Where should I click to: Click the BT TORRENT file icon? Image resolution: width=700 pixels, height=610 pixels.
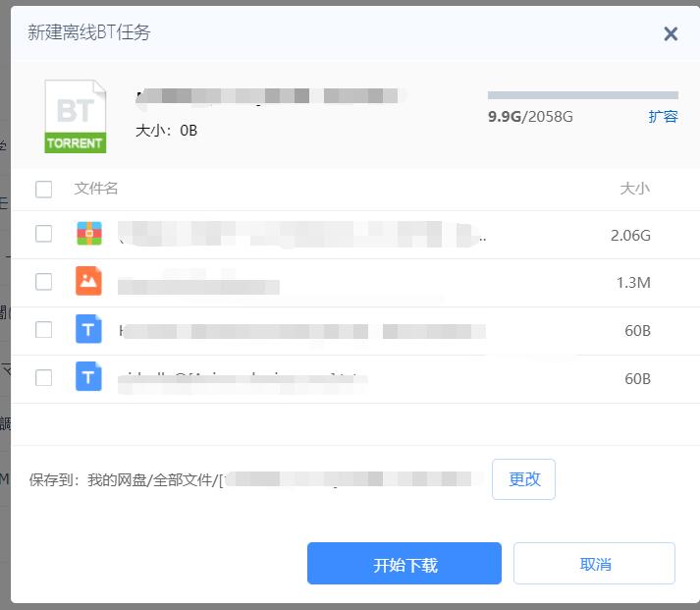click(x=76, y=116)
